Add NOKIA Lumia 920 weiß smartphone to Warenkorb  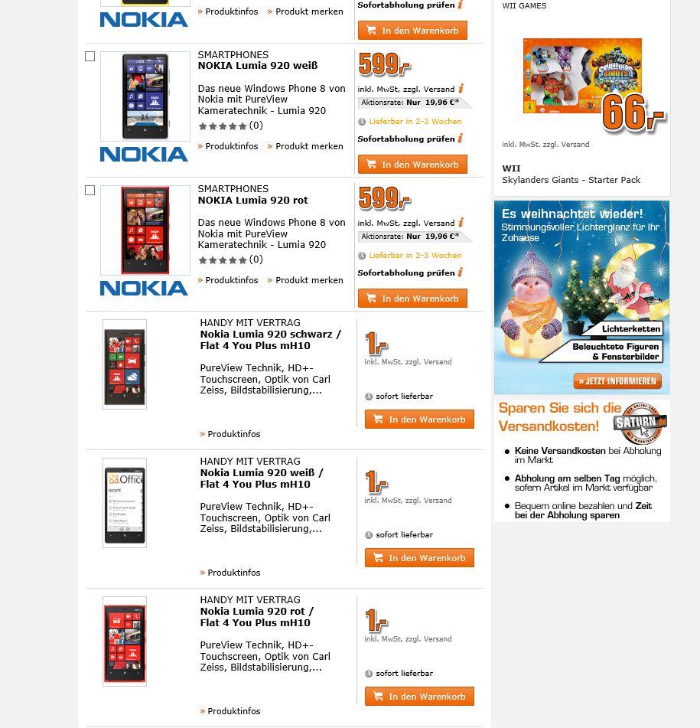coord(412,165)
